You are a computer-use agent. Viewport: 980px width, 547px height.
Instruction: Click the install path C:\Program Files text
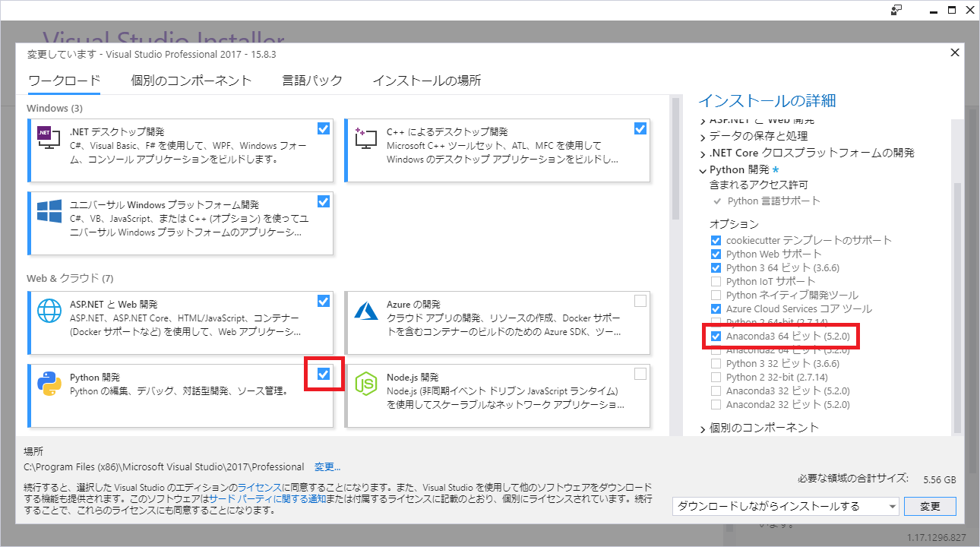click(164, 466)
